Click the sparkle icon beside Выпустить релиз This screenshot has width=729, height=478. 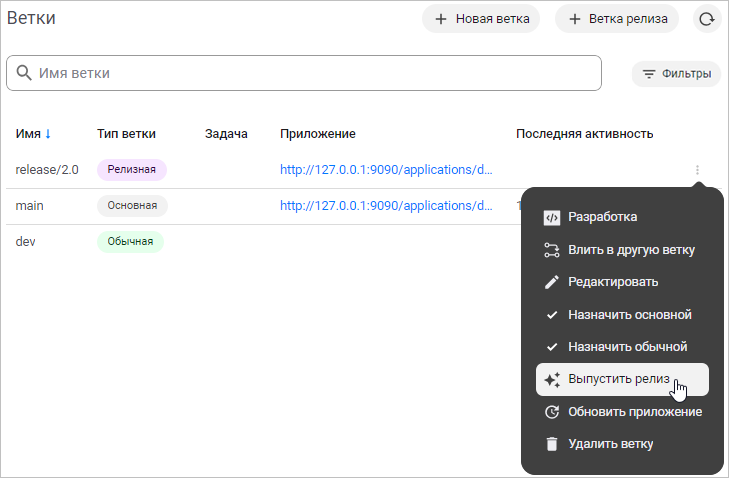pos(551,380)
